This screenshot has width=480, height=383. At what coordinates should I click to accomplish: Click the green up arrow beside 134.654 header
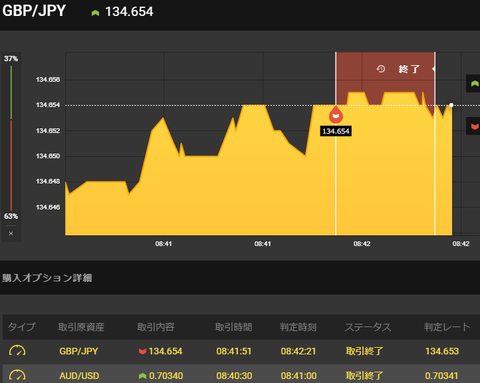click(95, 13)
